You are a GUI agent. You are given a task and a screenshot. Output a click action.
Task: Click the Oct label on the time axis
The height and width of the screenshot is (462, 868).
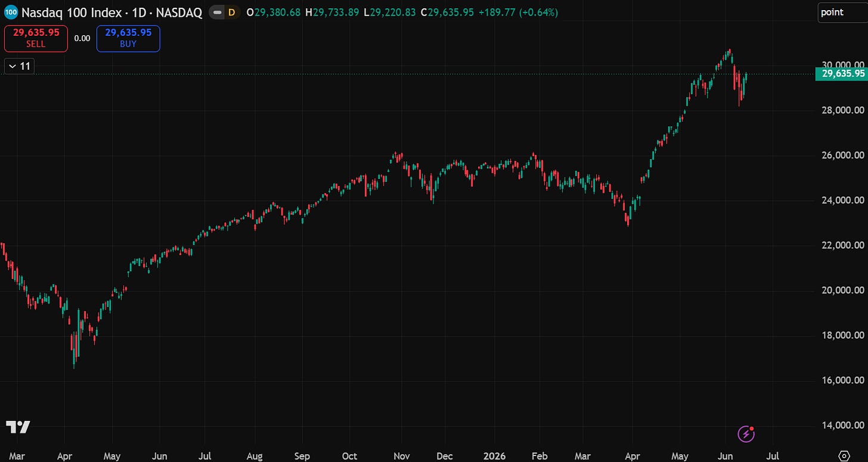(x=349, y=456)
